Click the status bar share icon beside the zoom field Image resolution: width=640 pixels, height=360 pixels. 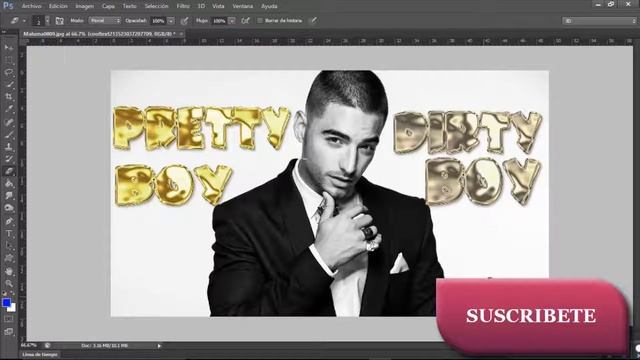[x=47, y=346]
